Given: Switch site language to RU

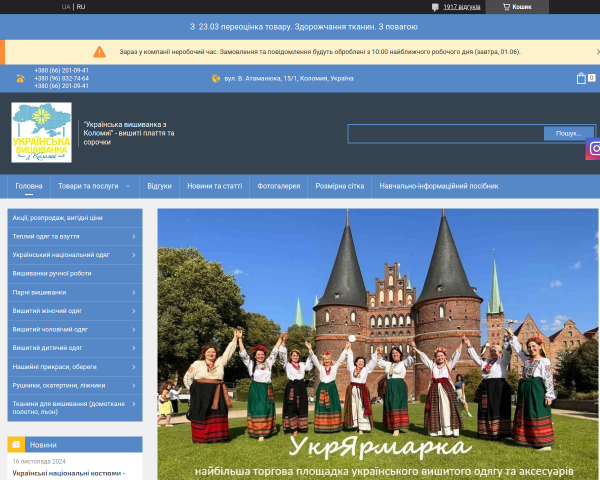Looking at the screenshot, I should click(81, 7).
